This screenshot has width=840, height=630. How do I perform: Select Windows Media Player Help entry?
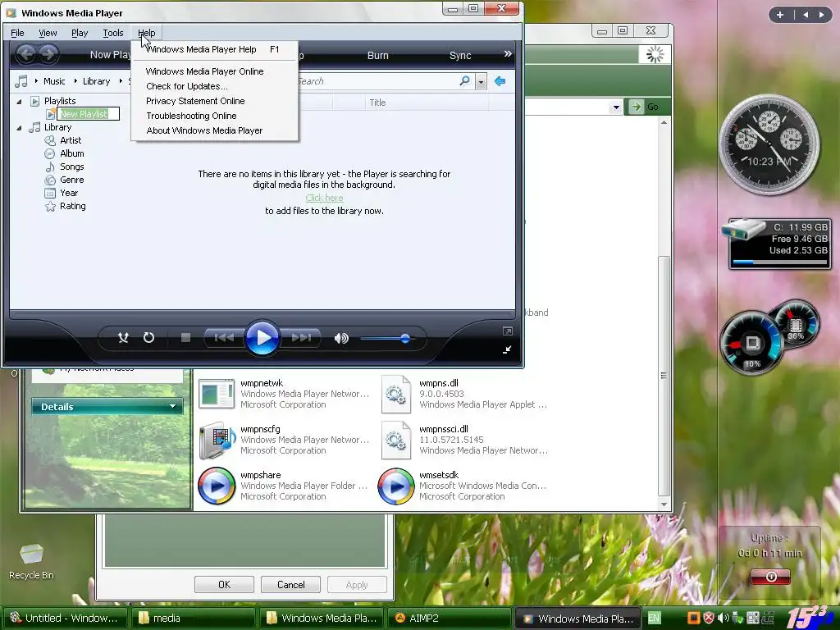(214, 49)
